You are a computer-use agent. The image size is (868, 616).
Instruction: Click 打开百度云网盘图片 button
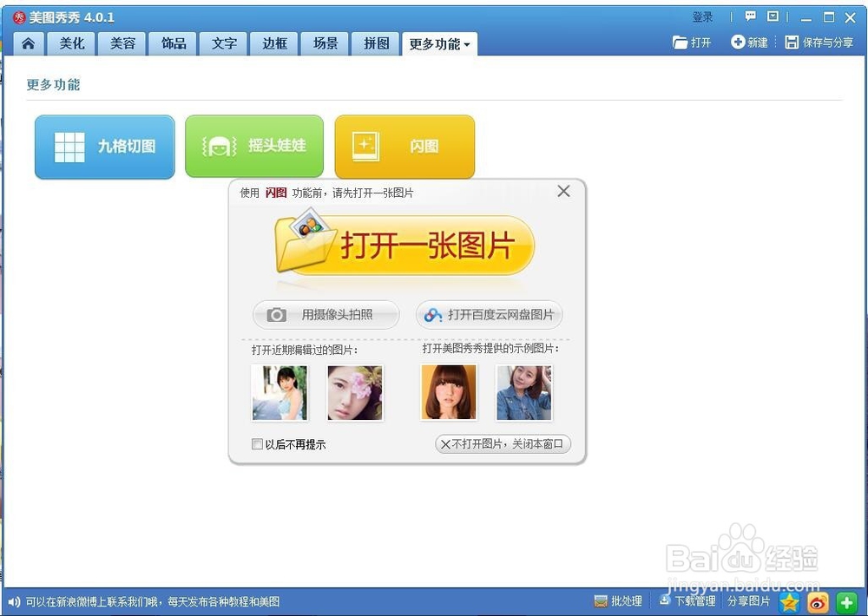point(489,315)
